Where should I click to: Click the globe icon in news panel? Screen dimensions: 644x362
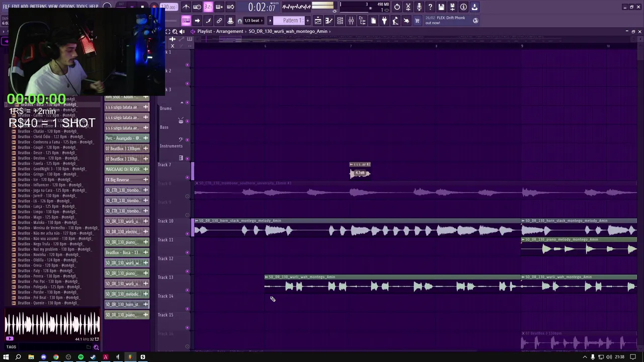[x=475, y=20]
